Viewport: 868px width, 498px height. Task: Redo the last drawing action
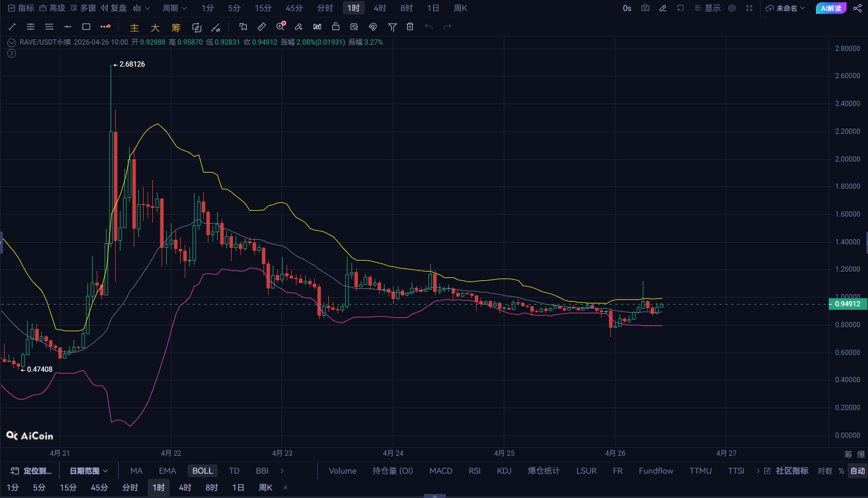pyautogui.click(x=447, y=27)
